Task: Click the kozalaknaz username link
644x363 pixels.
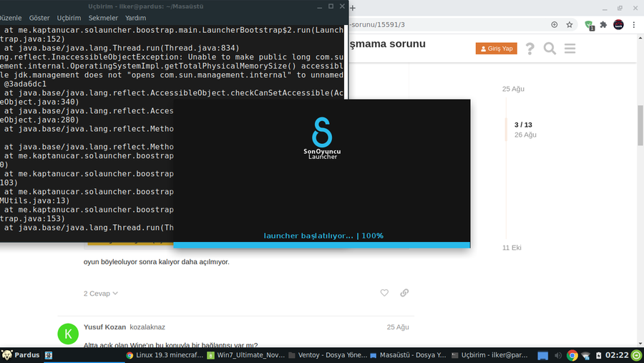Action: 147,326
